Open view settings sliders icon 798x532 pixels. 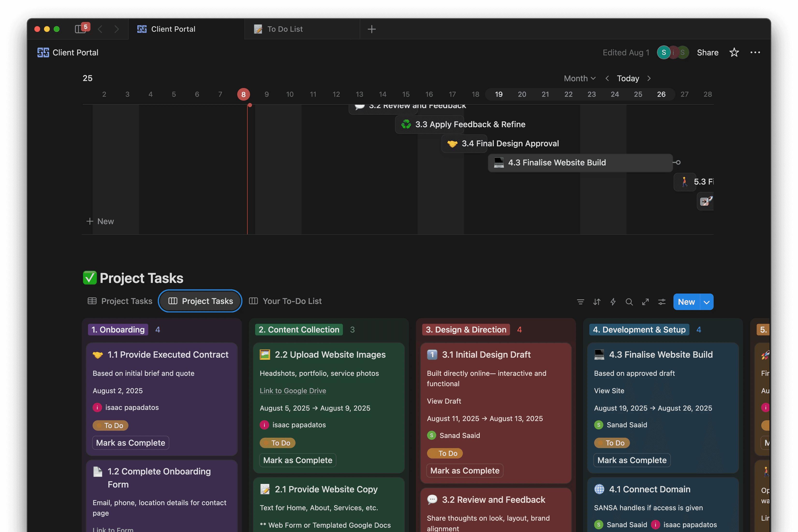click(662, 302)
